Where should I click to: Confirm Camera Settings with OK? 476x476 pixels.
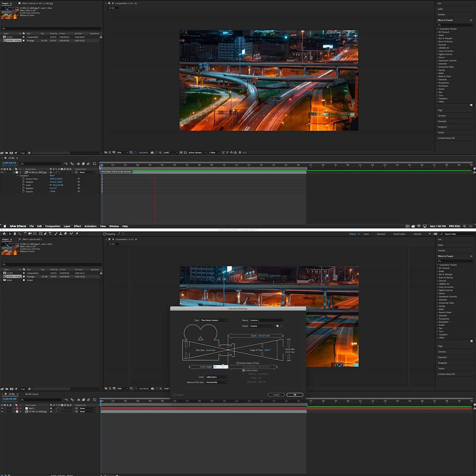(295, 395)
